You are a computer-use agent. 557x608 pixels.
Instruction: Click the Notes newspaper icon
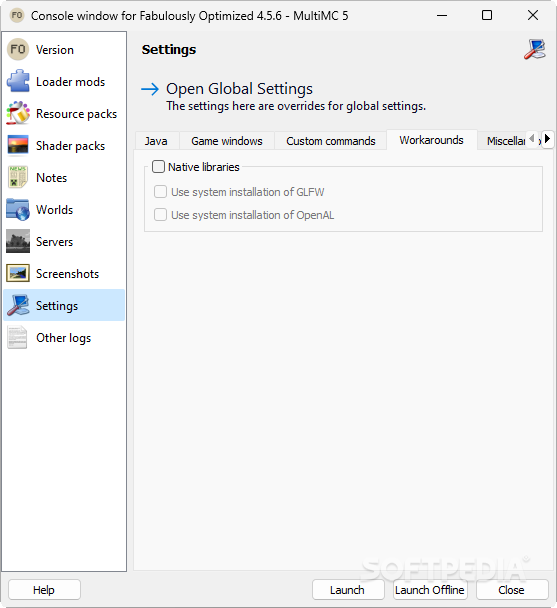pos(17,178)
